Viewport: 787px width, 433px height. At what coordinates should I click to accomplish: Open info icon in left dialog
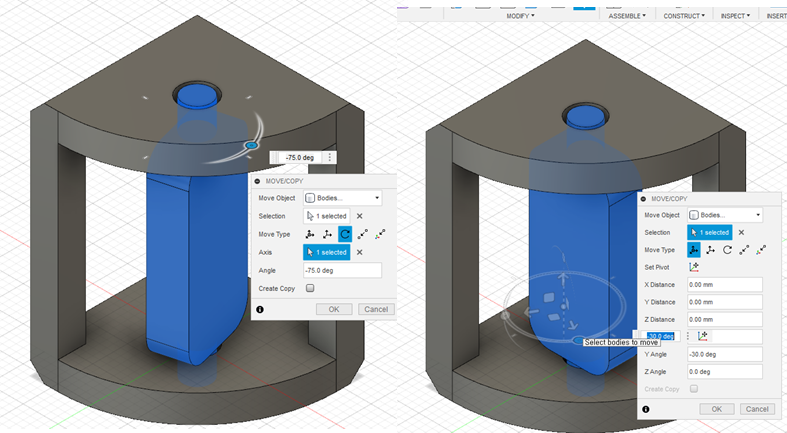coord(259,310)
